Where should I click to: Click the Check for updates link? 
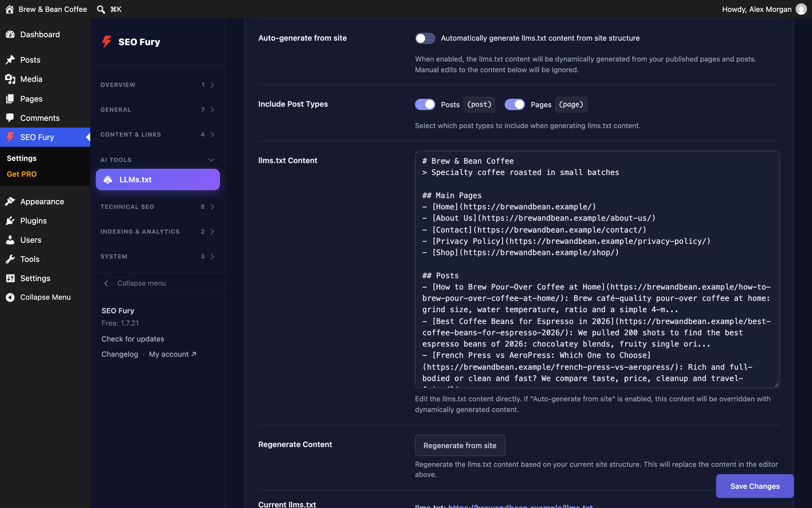133,339
